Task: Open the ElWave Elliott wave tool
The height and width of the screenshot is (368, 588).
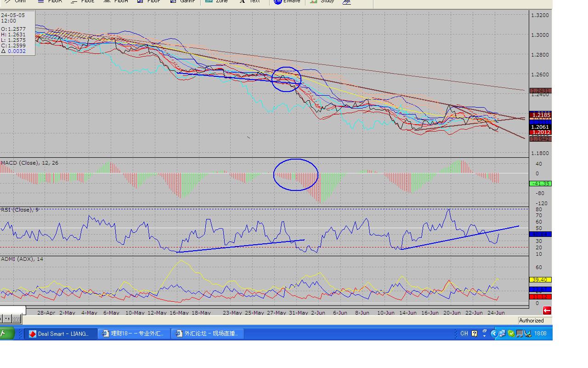Action: pyautogui.click(x=287, y=1)
